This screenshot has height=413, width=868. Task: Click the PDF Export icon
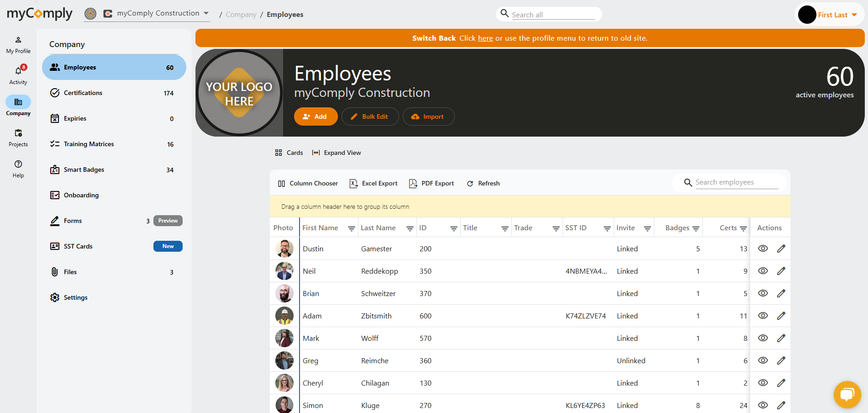[413, 184]
